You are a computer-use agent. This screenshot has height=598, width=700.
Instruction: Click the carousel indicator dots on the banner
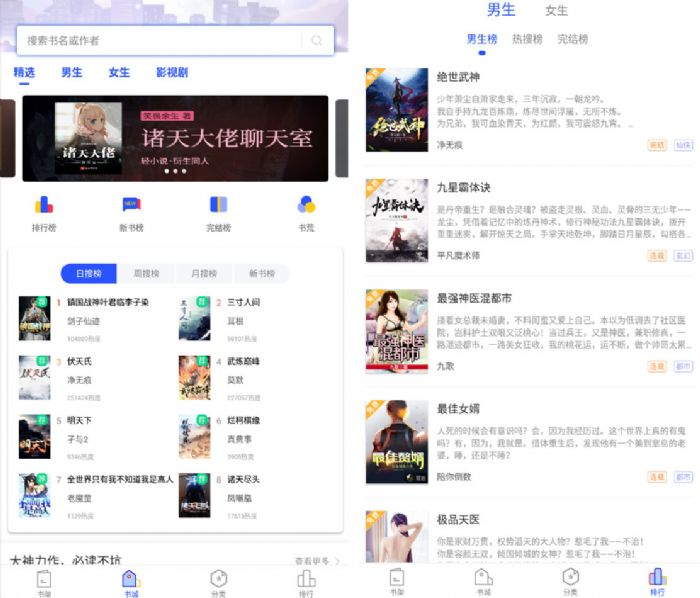(x=175, y=171)
